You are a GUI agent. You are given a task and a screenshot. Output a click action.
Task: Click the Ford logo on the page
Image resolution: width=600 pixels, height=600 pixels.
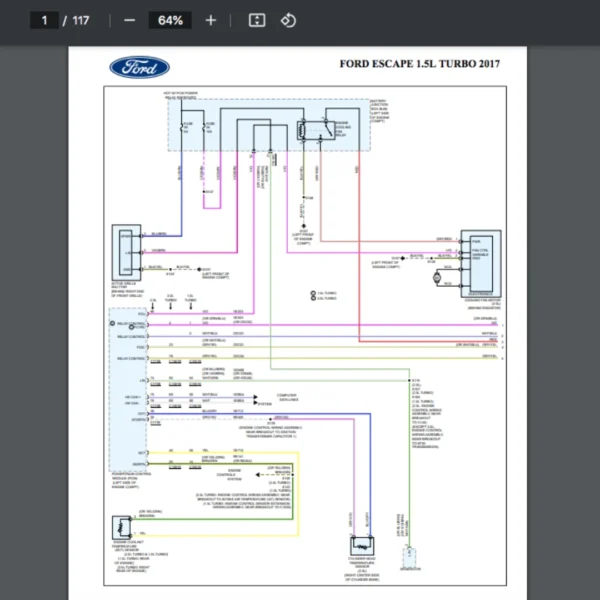tap(139, 68)
